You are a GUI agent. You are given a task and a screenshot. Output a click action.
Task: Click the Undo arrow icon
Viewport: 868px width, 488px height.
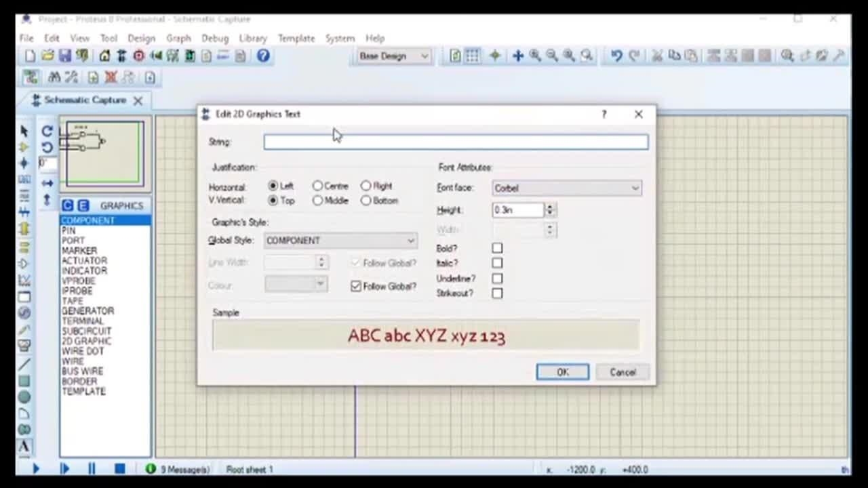(x=616, y=56)
